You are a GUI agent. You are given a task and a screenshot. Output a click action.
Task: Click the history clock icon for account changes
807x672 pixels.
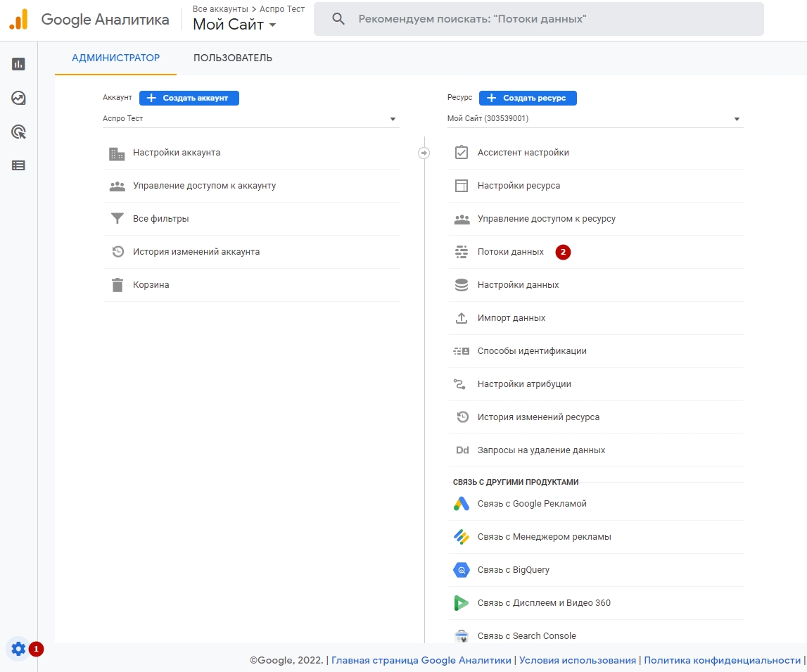(118, 252)
